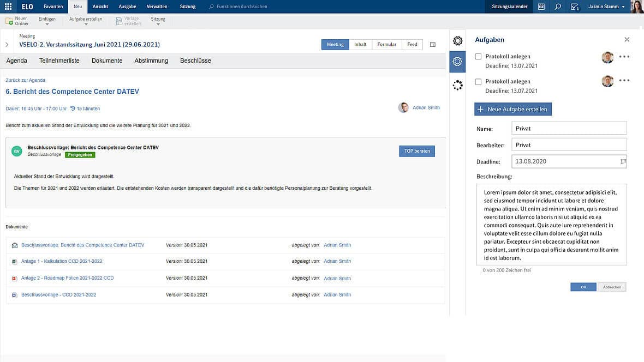Viewport: 644px width, 362px height.
Task: Click the Neuer Ordner folder icon
Action: (9, 21)
